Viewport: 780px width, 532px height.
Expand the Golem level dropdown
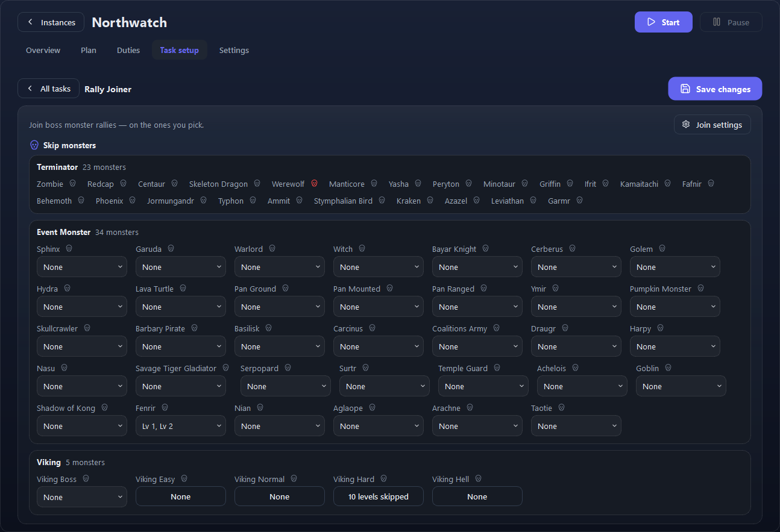pos(675,267)
